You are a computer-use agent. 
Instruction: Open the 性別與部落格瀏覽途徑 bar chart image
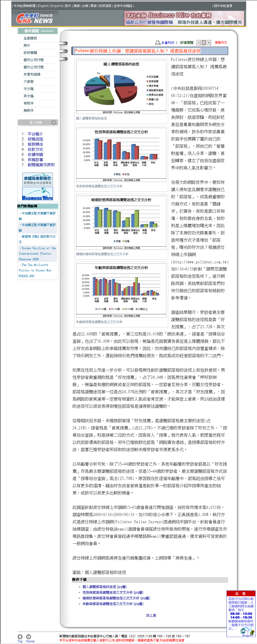pyautogui.click(x=121, y=155)
